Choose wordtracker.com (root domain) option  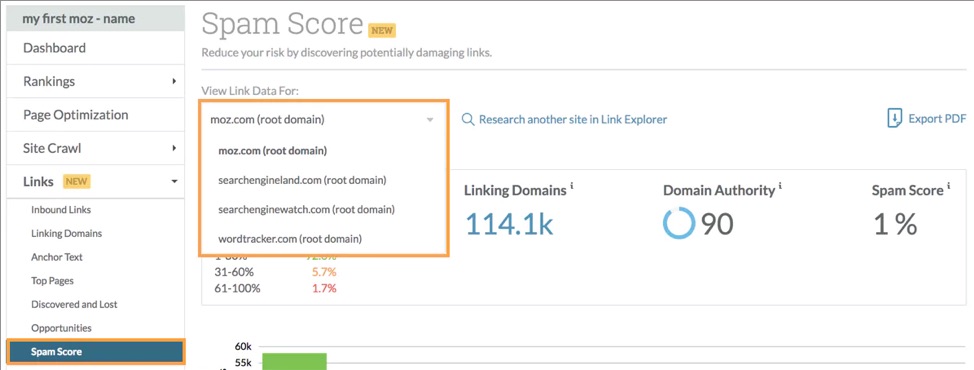tap(290, 238)
